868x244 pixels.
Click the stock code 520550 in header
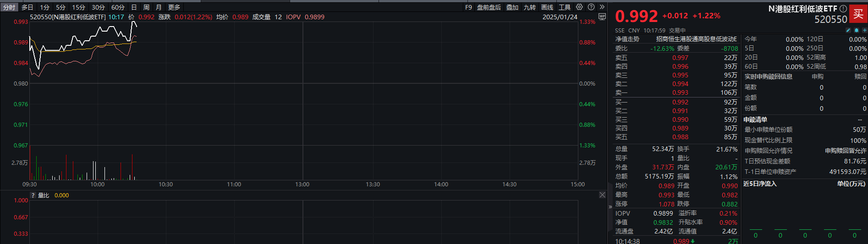[x=831, y=19]
